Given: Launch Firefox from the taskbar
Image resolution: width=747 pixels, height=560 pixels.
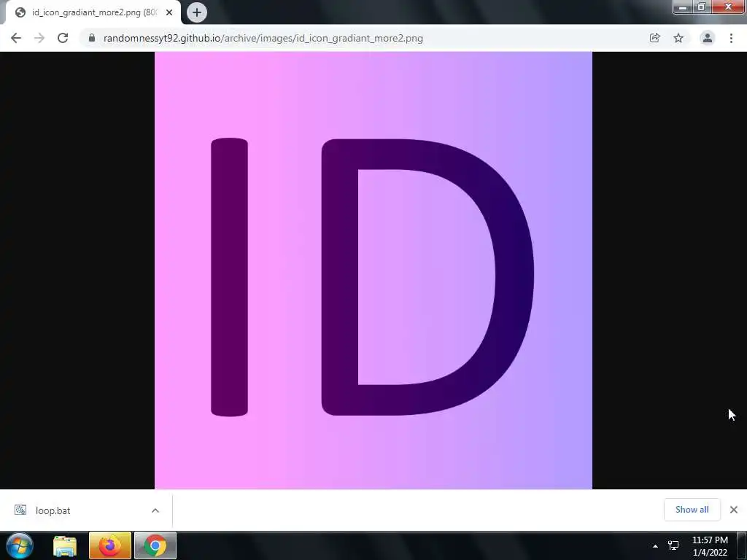Looking at the screenshot, I should click(110, 545).
